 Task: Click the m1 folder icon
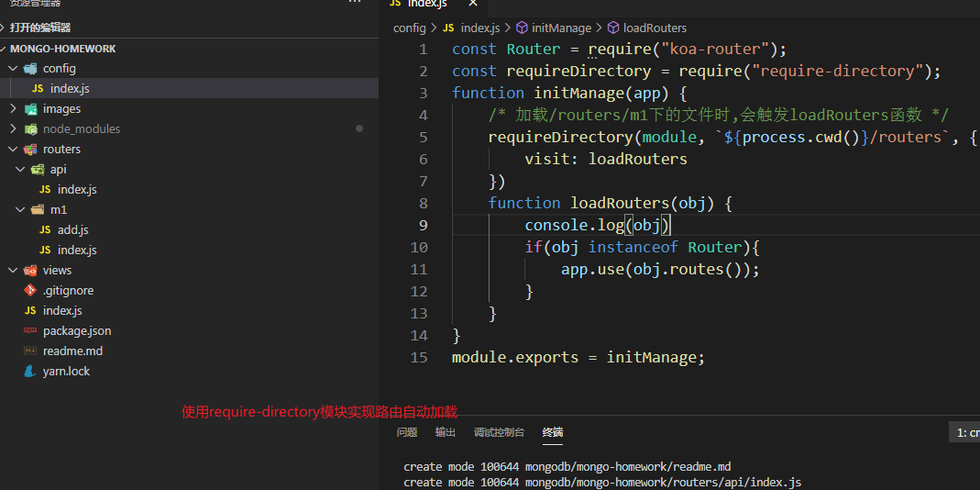click(38, 209)
